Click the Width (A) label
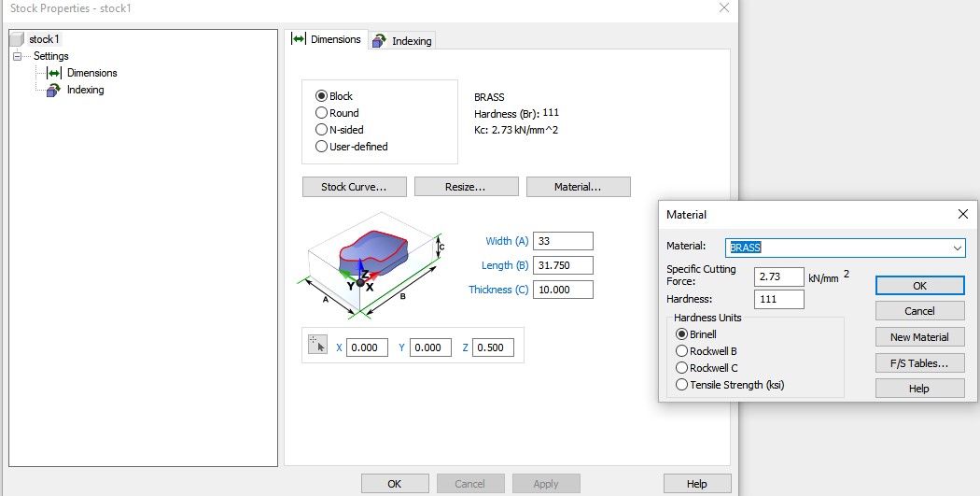 pos(507,241)
